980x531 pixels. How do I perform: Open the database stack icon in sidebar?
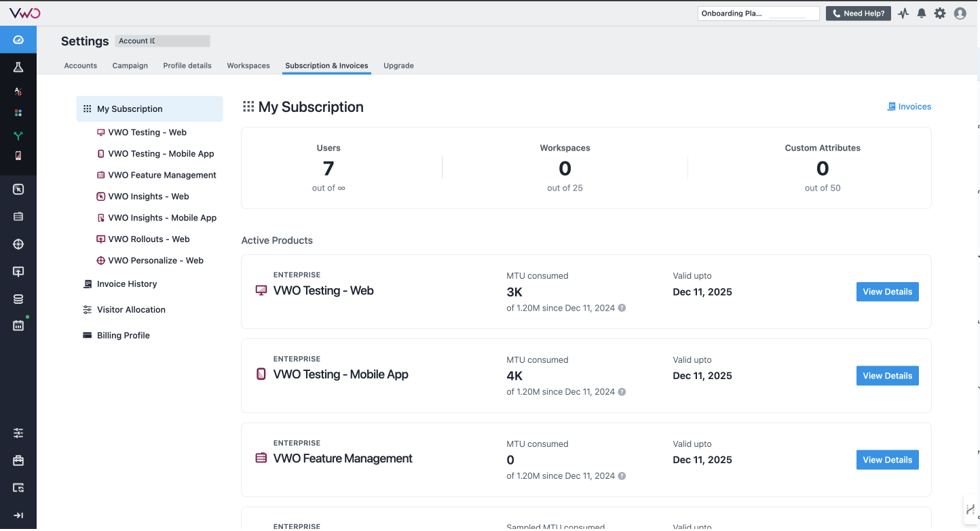(x=18, y=299)
